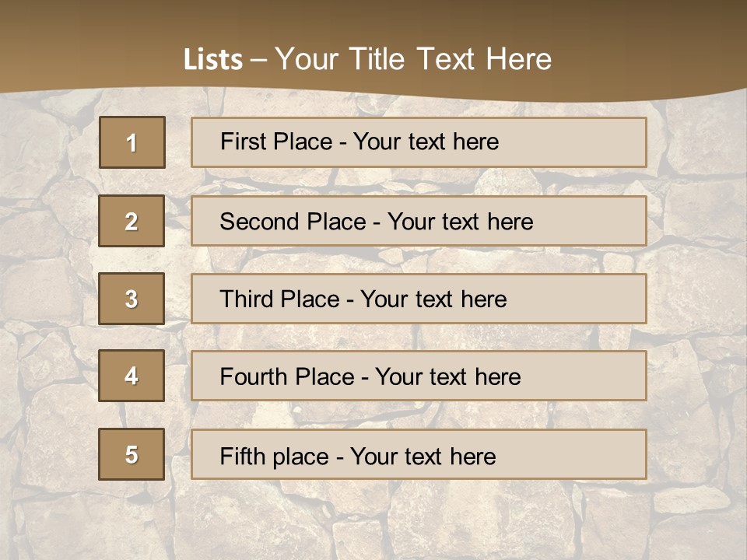The width and height of the screenshot is (747, 560).
Task: Click 'Your text here' in third row
Action: [x=433, y=299]
